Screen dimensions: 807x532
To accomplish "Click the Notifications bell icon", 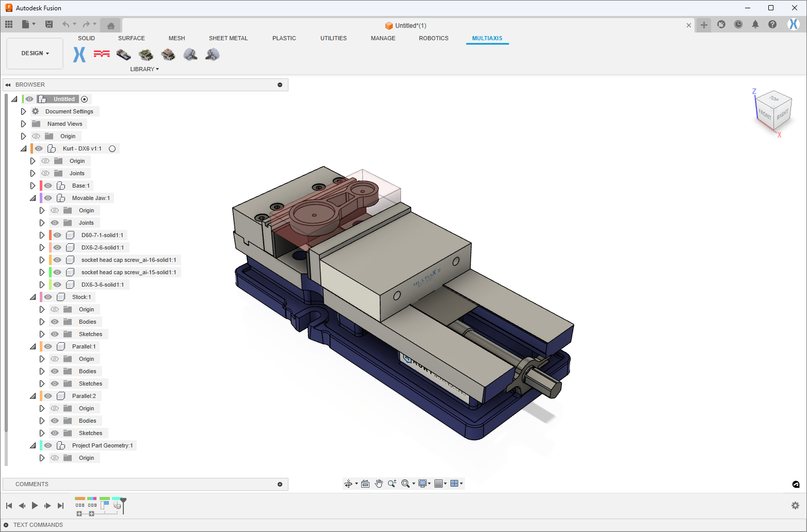I will click(x=755, y=25).
